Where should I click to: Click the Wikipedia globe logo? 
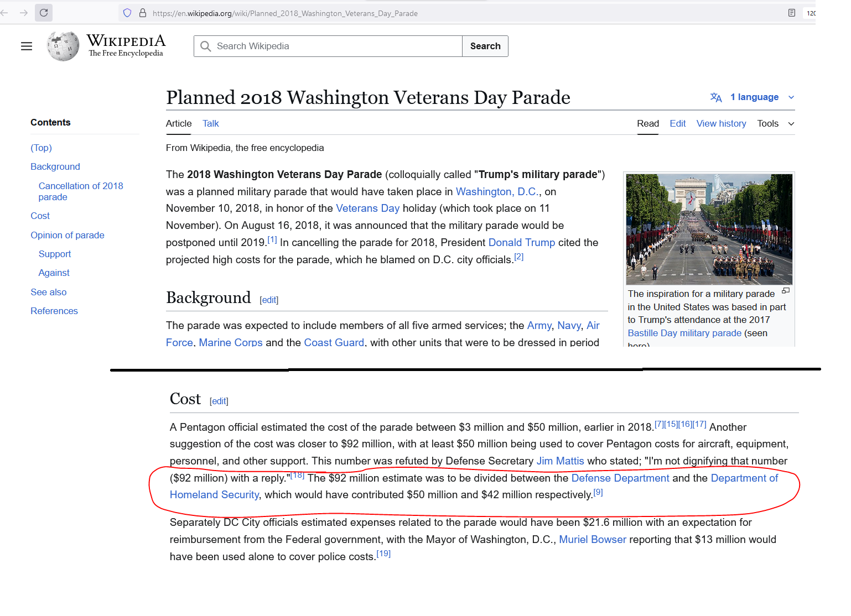[x=63, y=46]
